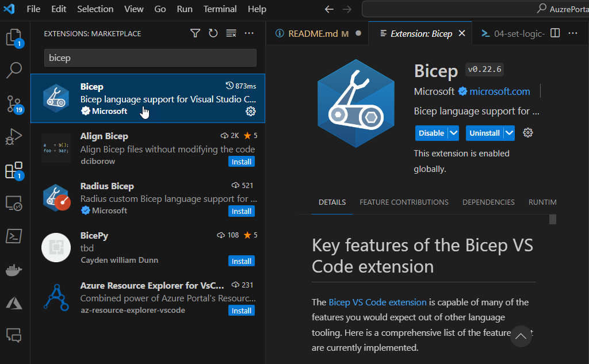Open the Explorer view in activity bar
Viewport: 589px width, 364px height.
14,37
